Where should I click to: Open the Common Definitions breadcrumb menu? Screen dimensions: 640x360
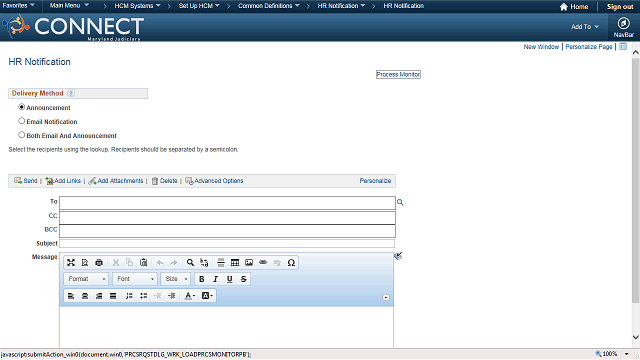click(269, 6)
